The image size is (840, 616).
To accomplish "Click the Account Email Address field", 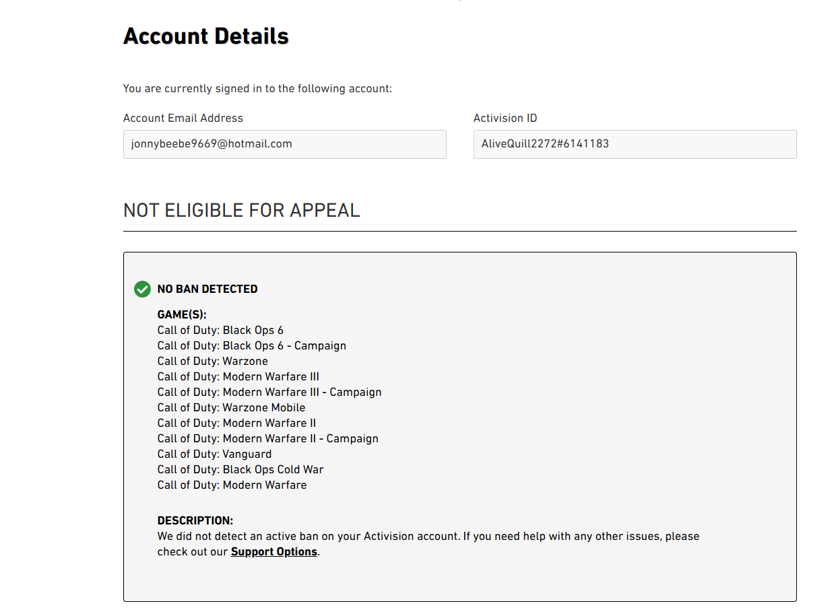I will point(284,144).
